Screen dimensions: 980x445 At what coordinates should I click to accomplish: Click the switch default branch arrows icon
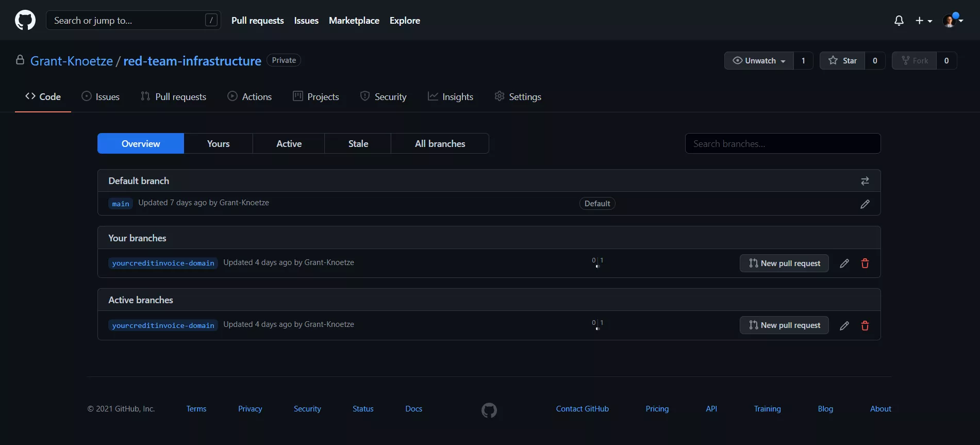tap(865, 181)
